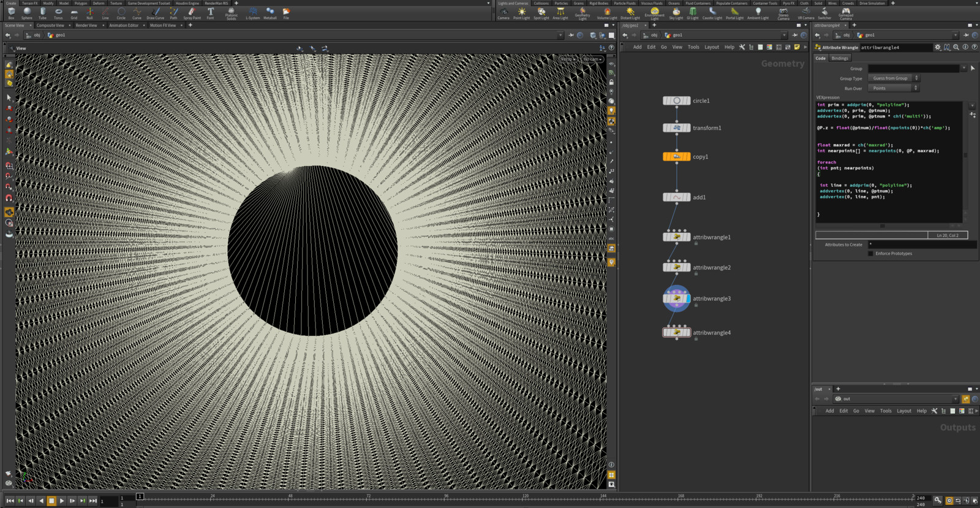Open Group field dropdown arrow
This screenshot has width=980, height=508.
(x=963, y=69)
